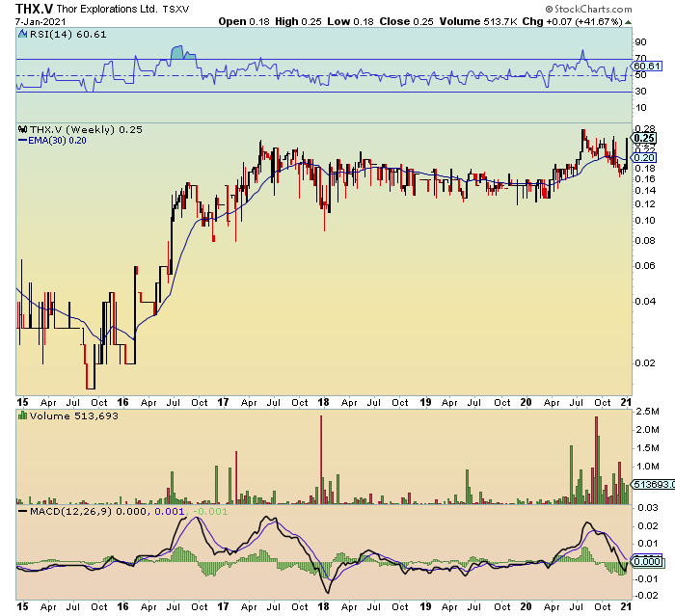This screenshot has width=675, height=616.
Task: Click the Volume 513,693 panel label
Action: (73, 415)
